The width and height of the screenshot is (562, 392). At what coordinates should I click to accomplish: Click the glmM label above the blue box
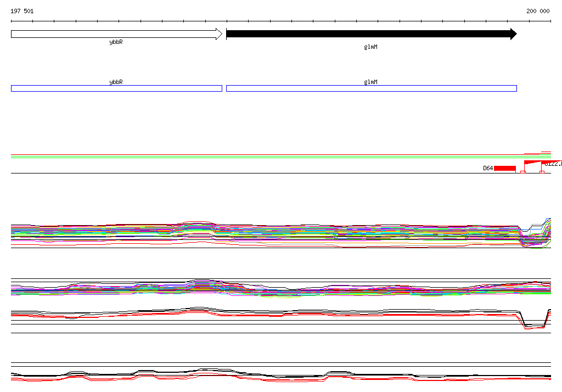371,82
